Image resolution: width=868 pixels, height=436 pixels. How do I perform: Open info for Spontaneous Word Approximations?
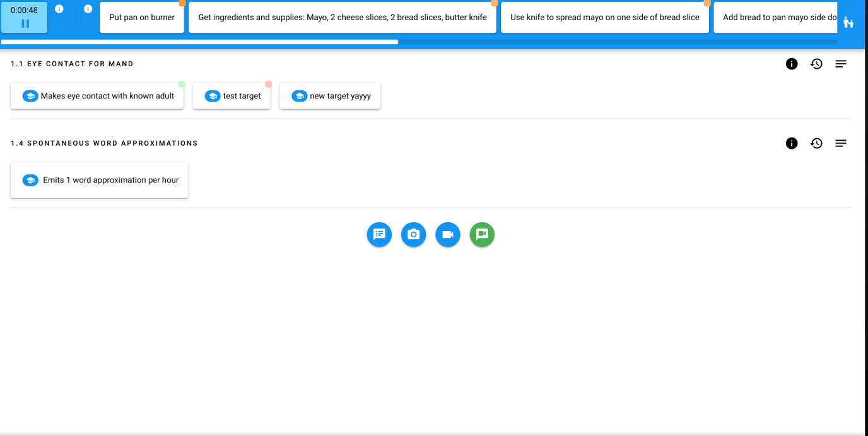pos(792,143)
